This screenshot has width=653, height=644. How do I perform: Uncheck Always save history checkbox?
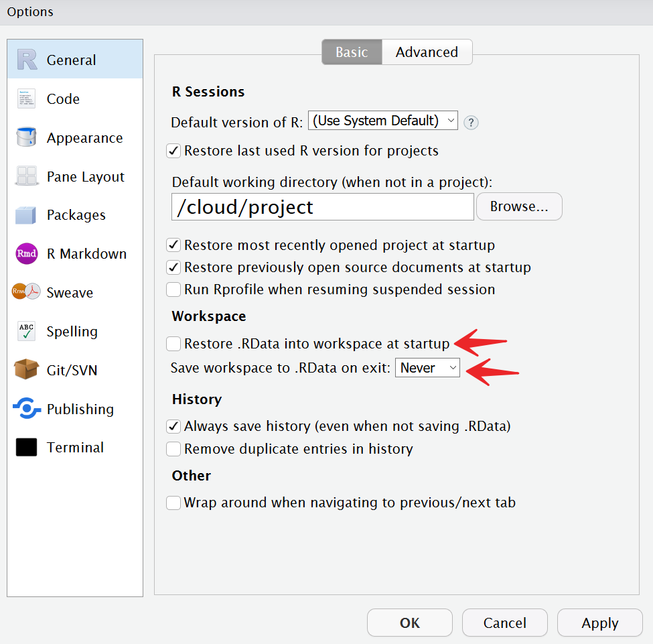(173, 426)
